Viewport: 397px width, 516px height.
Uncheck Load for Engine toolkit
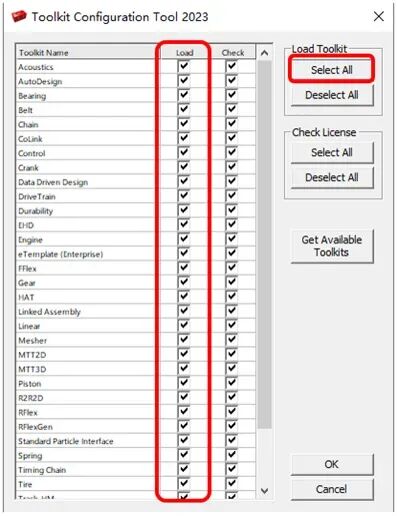pyautogui.click(x=184, y=239)
